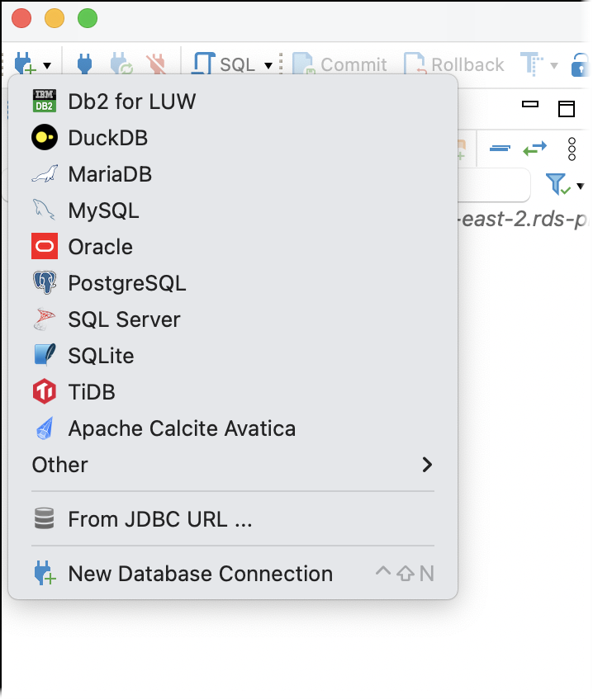The height and width of the screenshot is (700, 593).
Task: Open the vertical three-dot menu
Action: (573, 149)
